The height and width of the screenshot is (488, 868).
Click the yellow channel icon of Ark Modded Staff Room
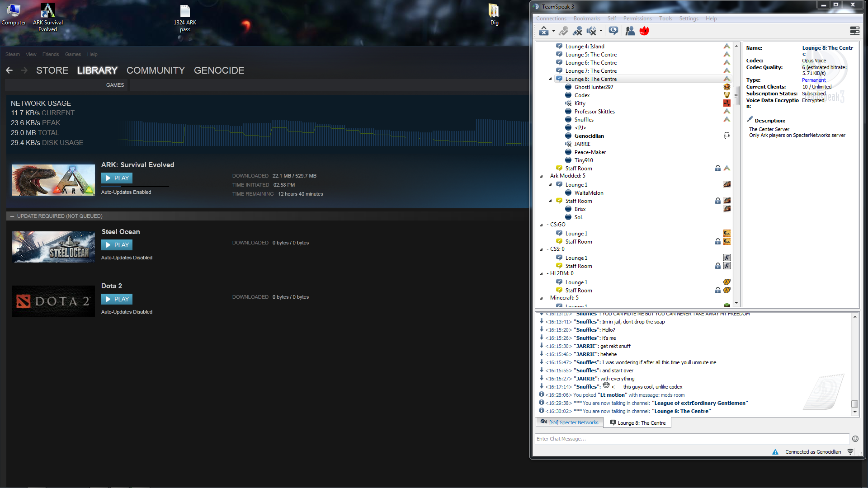click(559, 201)
